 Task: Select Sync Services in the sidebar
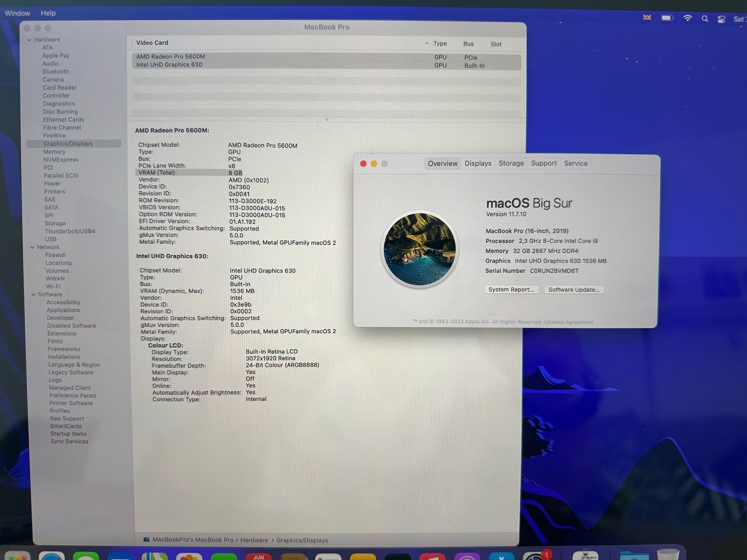point(69,441)
